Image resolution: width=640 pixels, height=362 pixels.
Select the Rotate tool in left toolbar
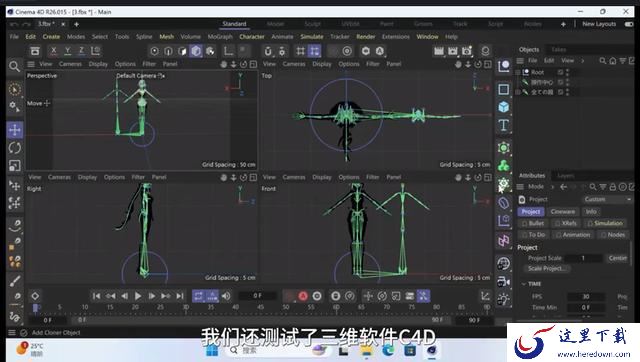[15, 148]
